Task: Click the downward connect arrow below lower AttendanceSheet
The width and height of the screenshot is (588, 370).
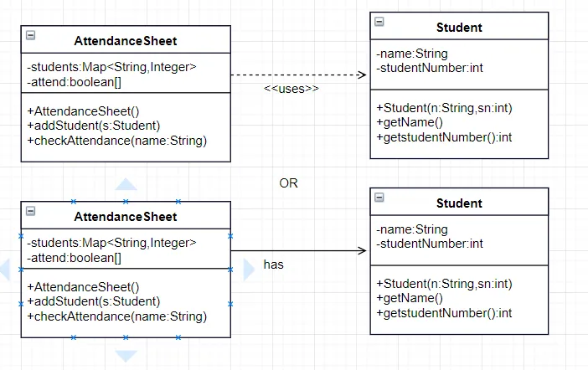Action: point(126,355)
